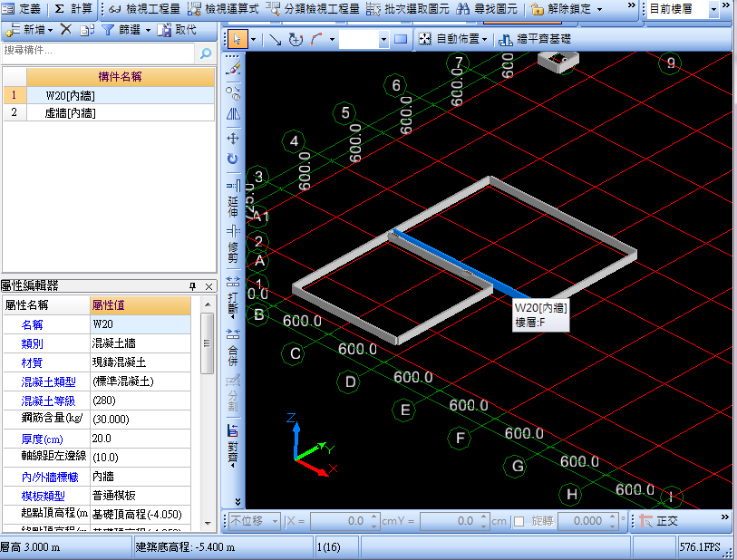Viewport: 737px width, 560px height.
Task: Toggle 旋轉 rotate checkbox
Action: (519, 521)
